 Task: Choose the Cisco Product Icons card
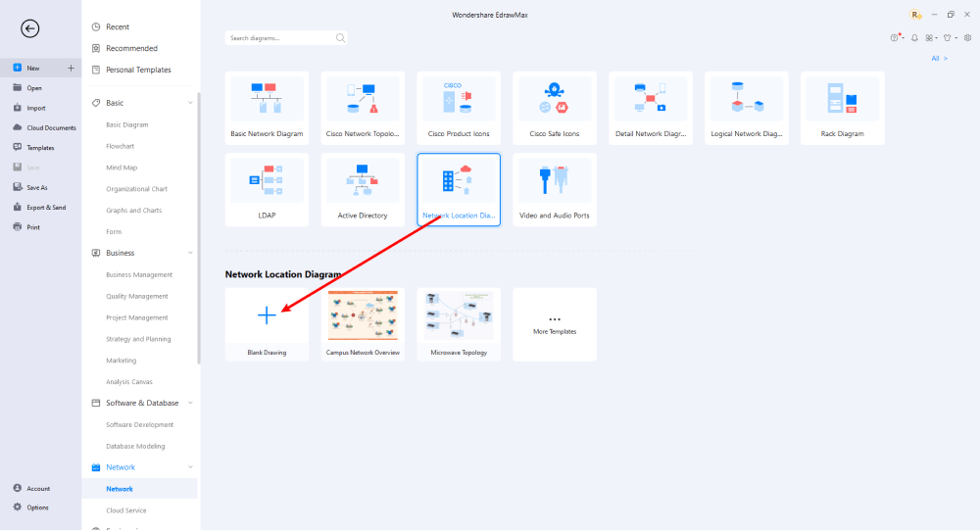click(459, 108)
